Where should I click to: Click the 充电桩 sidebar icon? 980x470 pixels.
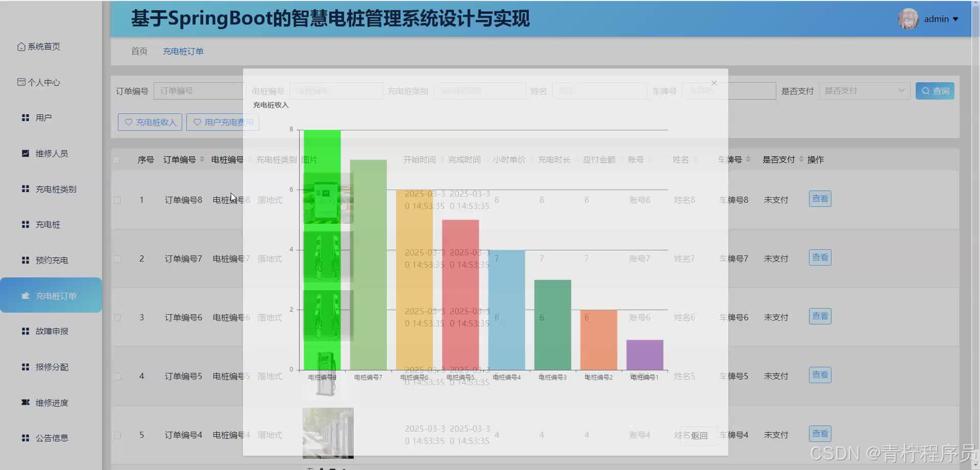(x=25, y=224)
